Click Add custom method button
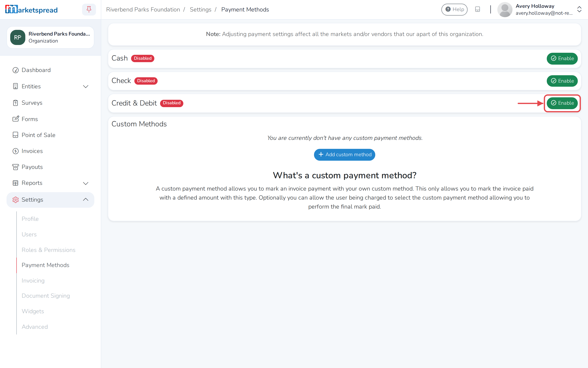Screen dimensions: 588x368 pos(344,155)
